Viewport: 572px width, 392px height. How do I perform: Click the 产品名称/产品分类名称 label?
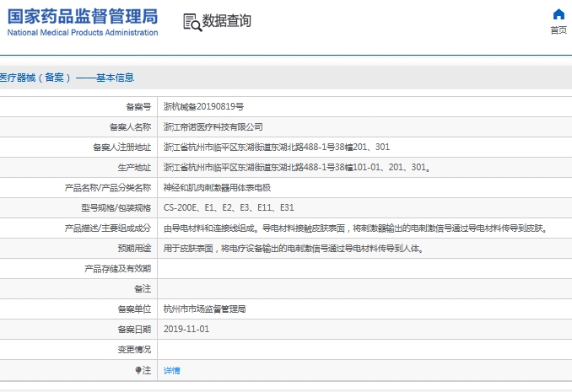tap(108, 187)
